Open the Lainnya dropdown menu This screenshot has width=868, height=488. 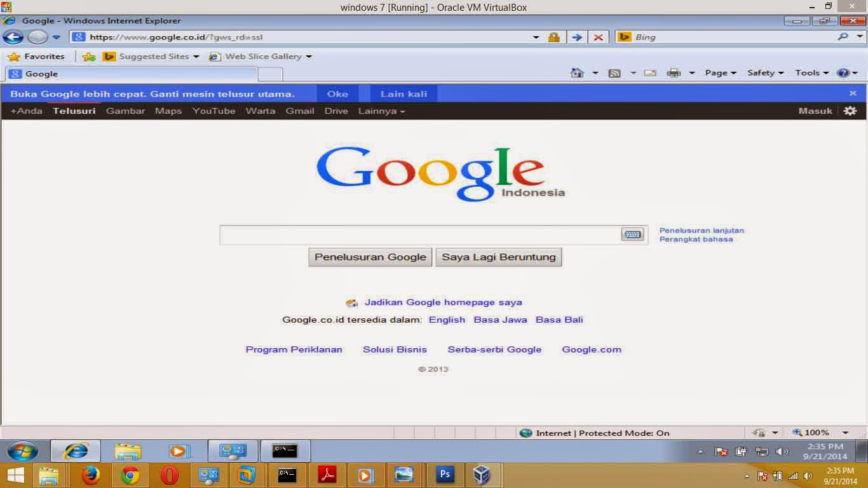pos(381,111)
